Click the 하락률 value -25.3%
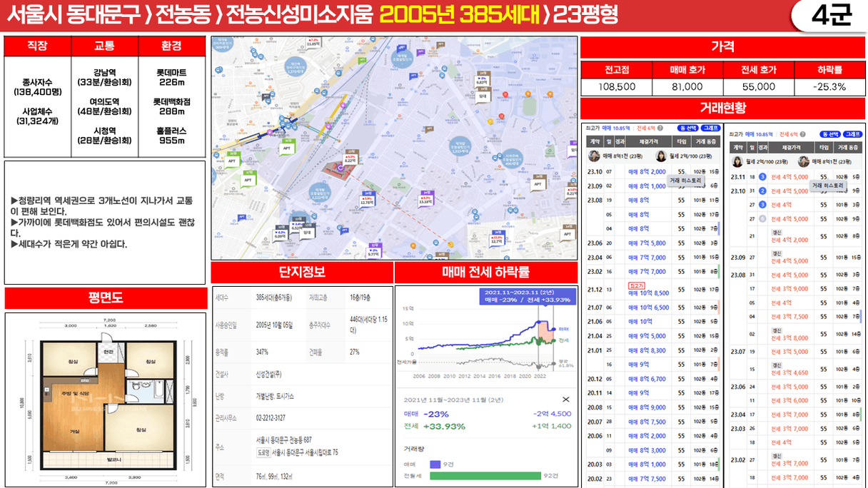Screen dimensions: 868x488 [829, 87]
